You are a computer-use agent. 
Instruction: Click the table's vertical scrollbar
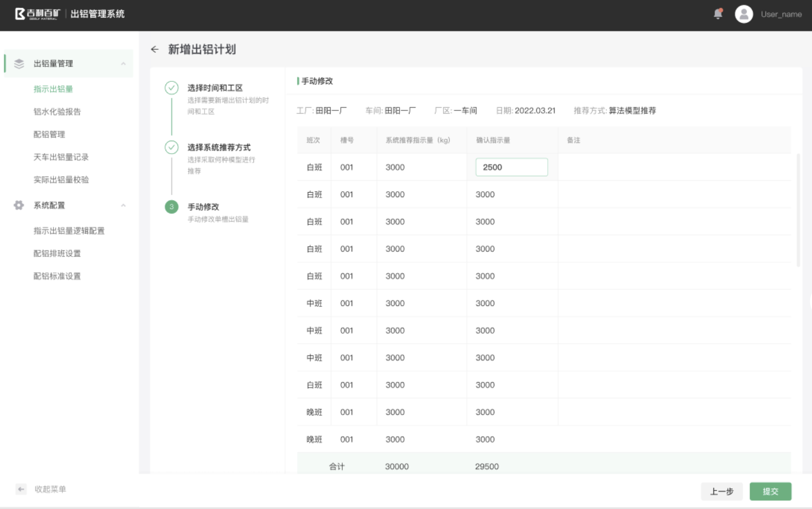(798, 210)
